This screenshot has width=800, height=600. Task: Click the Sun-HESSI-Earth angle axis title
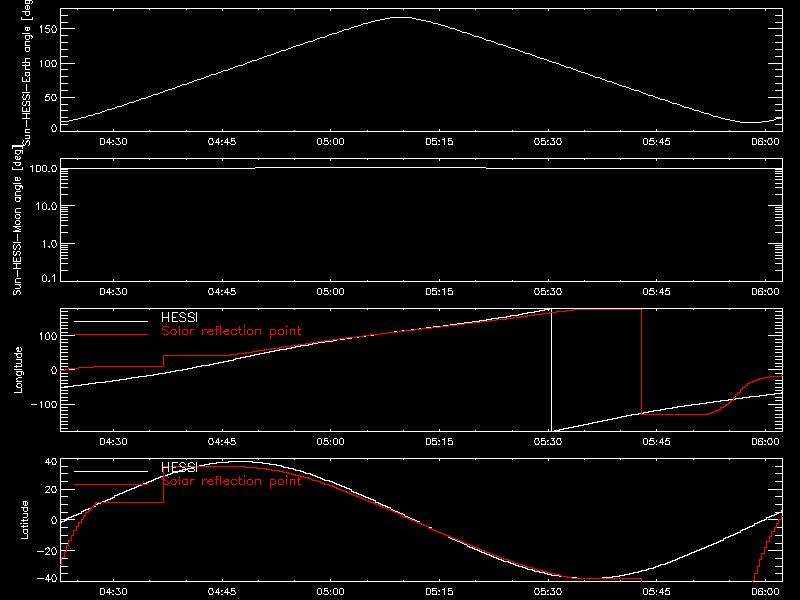click(x=27, y=72)
